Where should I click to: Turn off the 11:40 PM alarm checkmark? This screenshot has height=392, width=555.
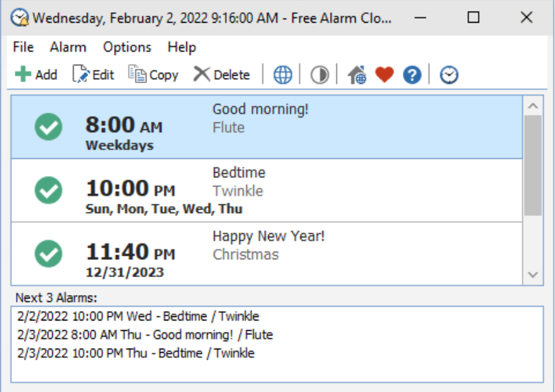pos(49,253)
